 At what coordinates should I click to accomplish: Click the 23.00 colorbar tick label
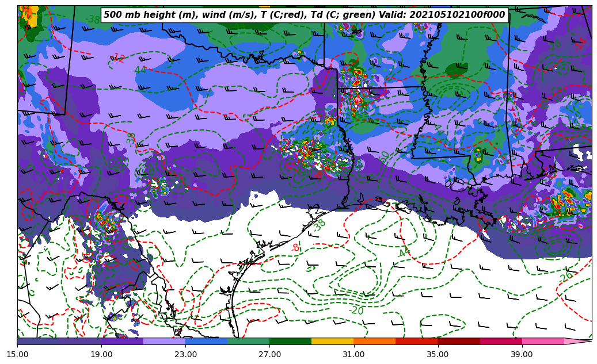(185, 354)
